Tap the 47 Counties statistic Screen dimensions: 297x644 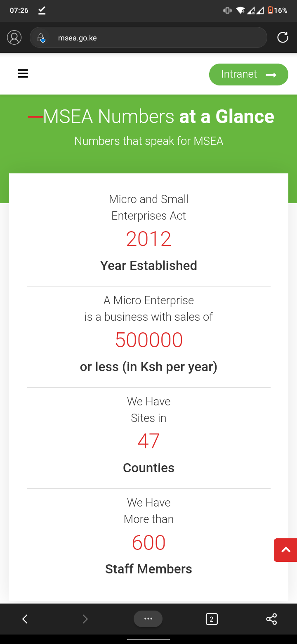click(x=148, y=441)
